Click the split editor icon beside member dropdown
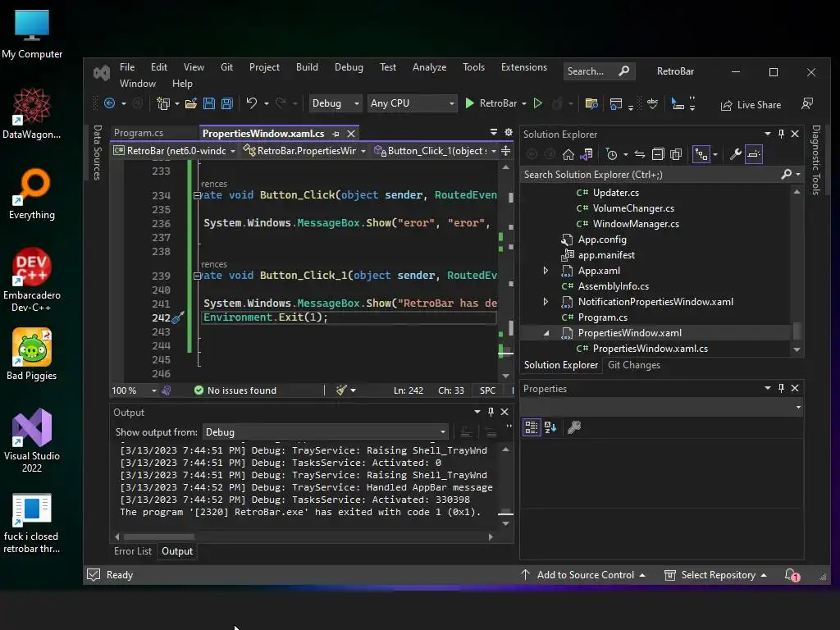The image size is (840, 630). [505, 151]
